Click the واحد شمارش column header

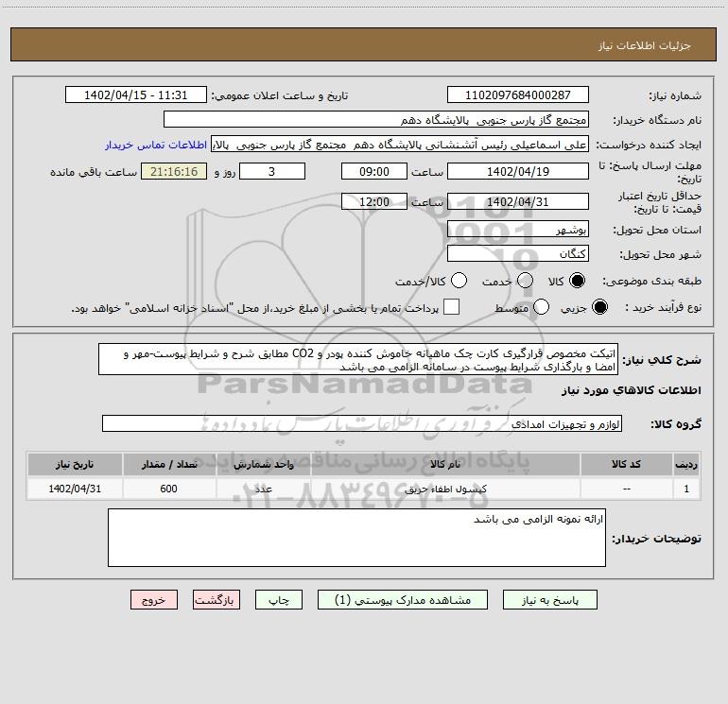tap(263, 465)
